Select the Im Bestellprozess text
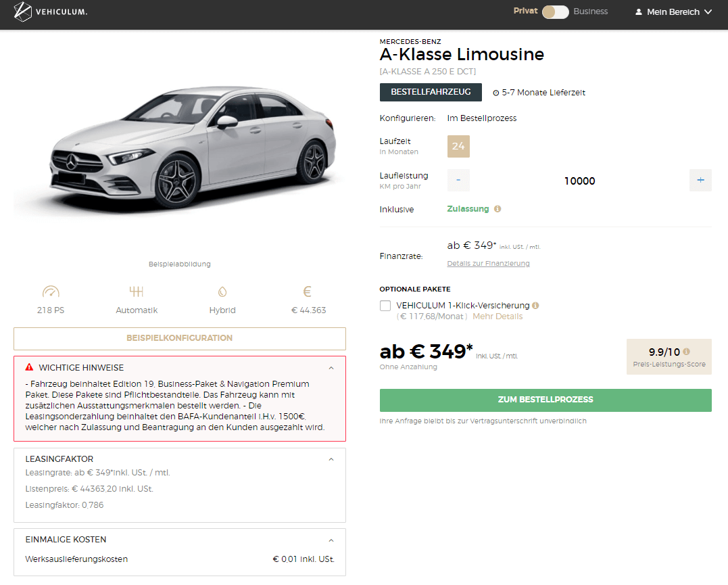Screen dimensions: 728x585 point(482,118)
